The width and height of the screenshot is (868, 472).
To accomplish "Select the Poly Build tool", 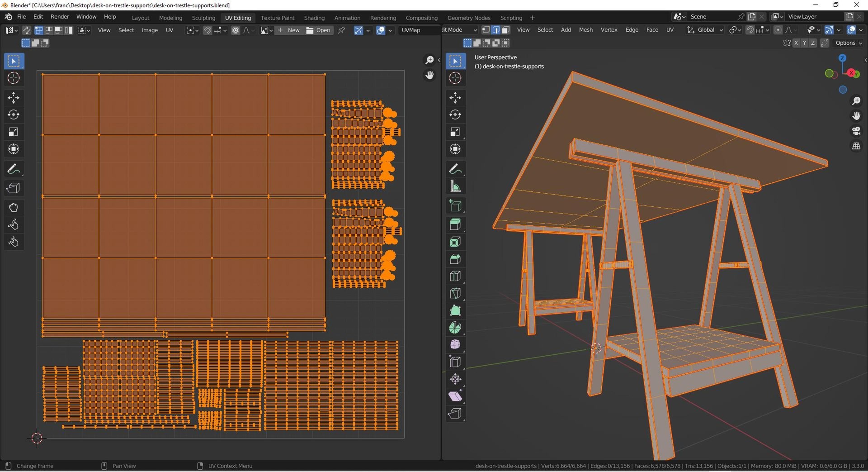I will [x=455, y=310].
